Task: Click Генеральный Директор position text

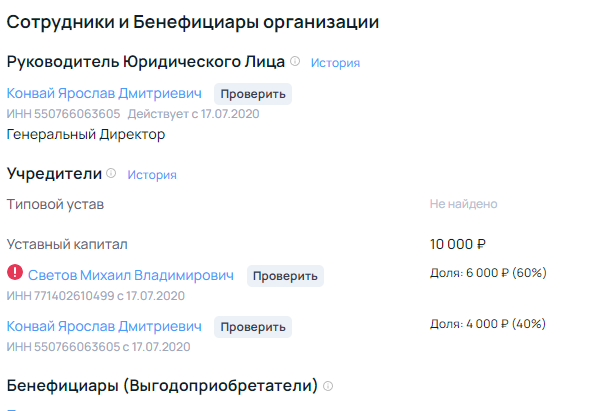Action: [x=86, y=135]
